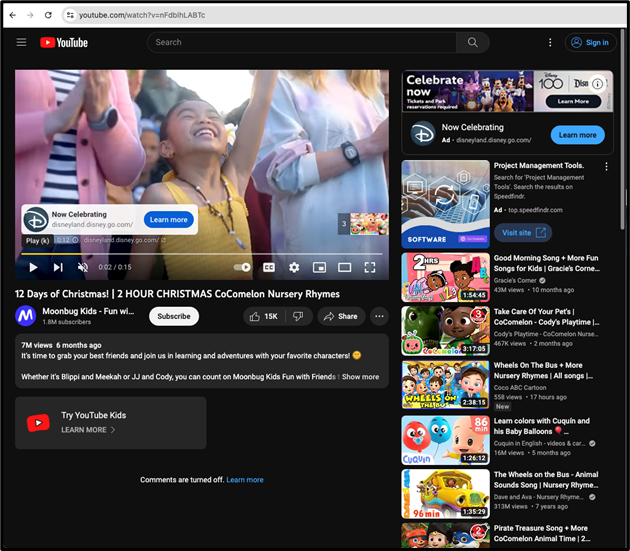Activate miniplayer mode icon
This screenshot has width=630, height=551.
(x=319, y=267)
